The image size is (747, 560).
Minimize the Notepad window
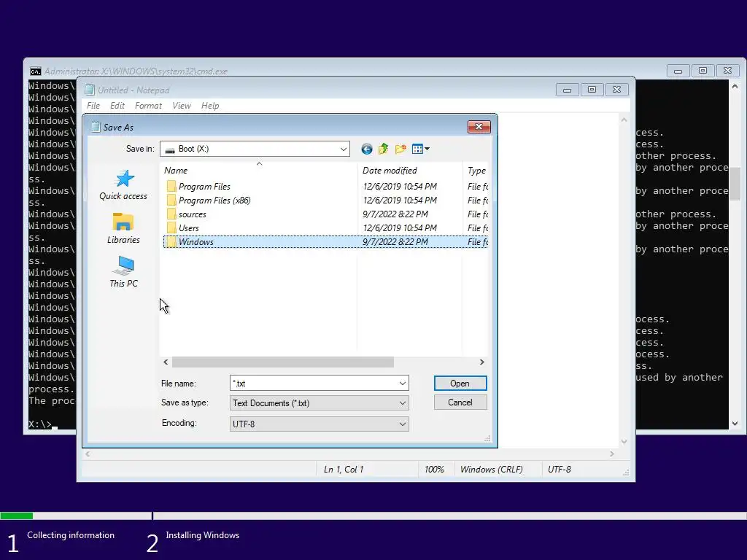567,90
